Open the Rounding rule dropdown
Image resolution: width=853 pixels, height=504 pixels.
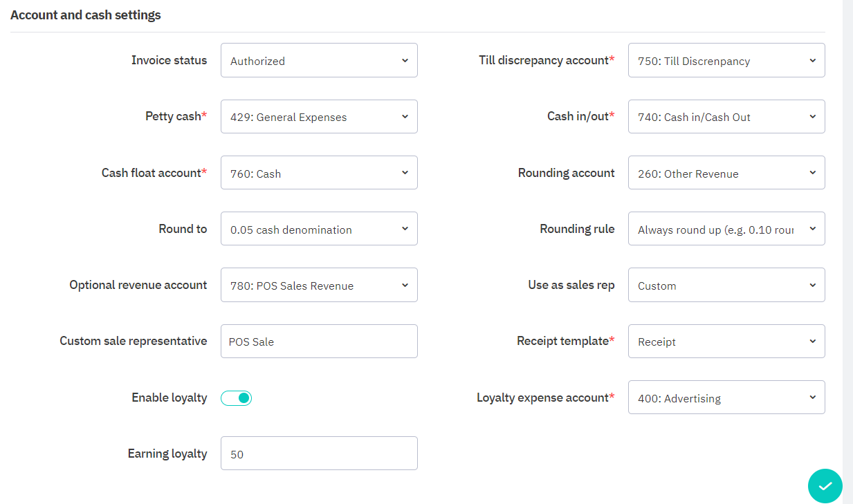pyautogui.click(x=726, y=229)
